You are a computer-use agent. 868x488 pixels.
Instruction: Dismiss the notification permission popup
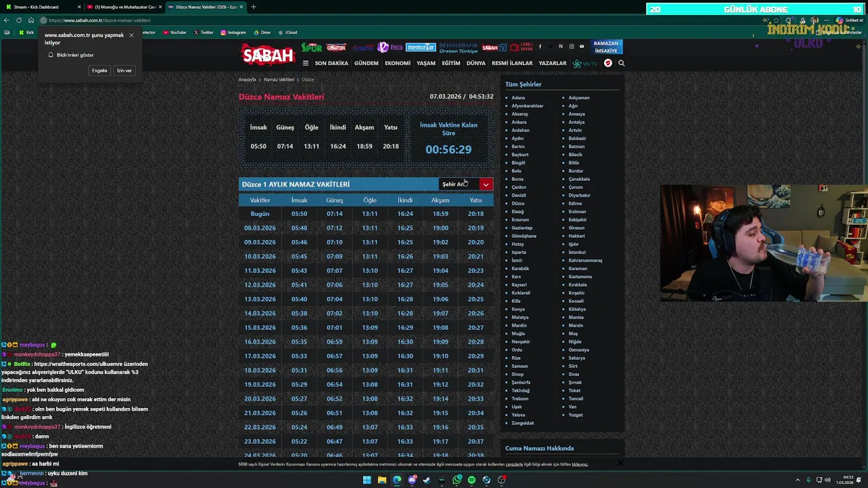[132, 35]
